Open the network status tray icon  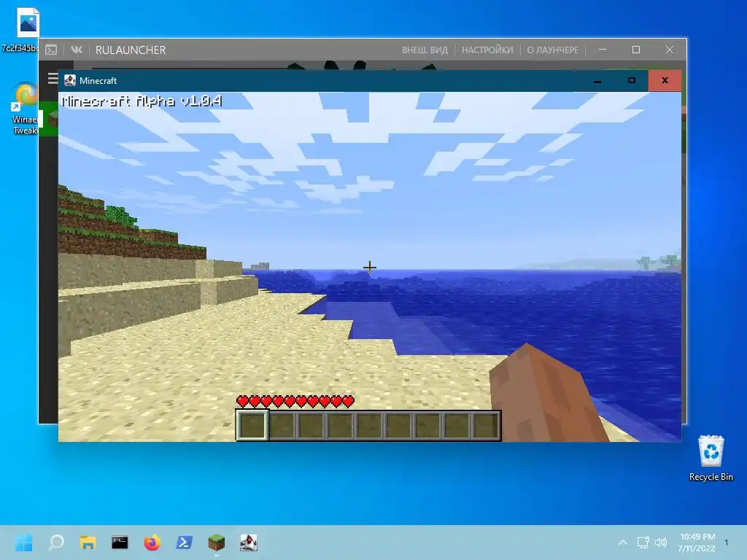tap(643, 542)
